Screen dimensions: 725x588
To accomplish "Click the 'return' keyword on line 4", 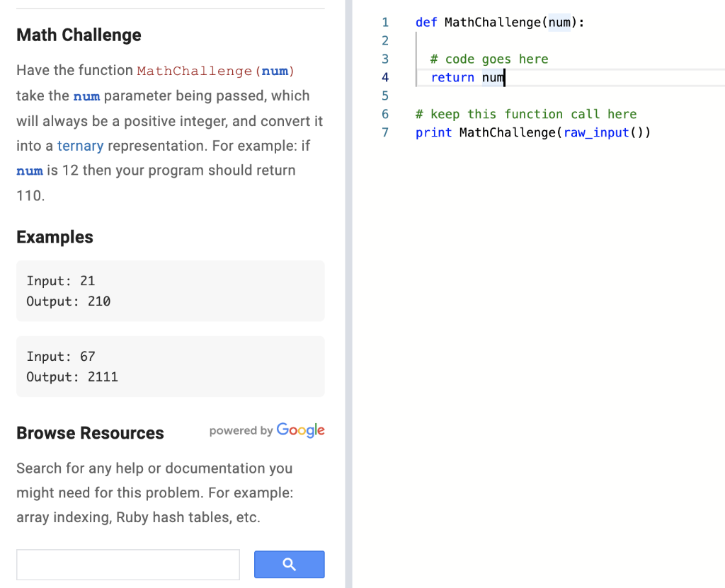I will click(452, 77).
